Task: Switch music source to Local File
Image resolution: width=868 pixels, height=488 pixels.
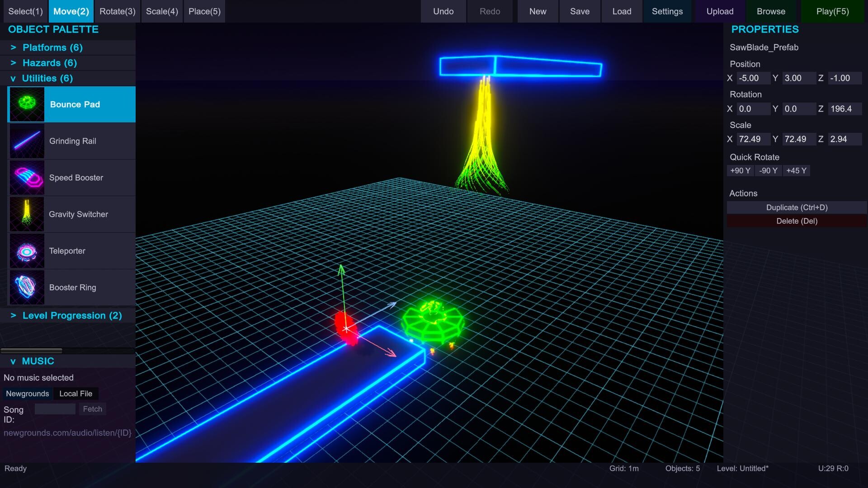Action: [75, 394]
